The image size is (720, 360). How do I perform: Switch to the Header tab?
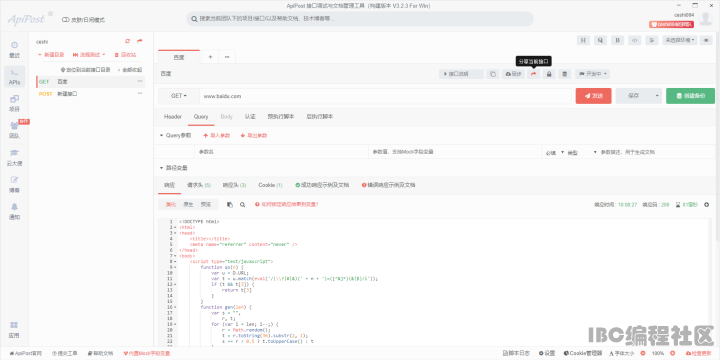click(x=173, y=117)
